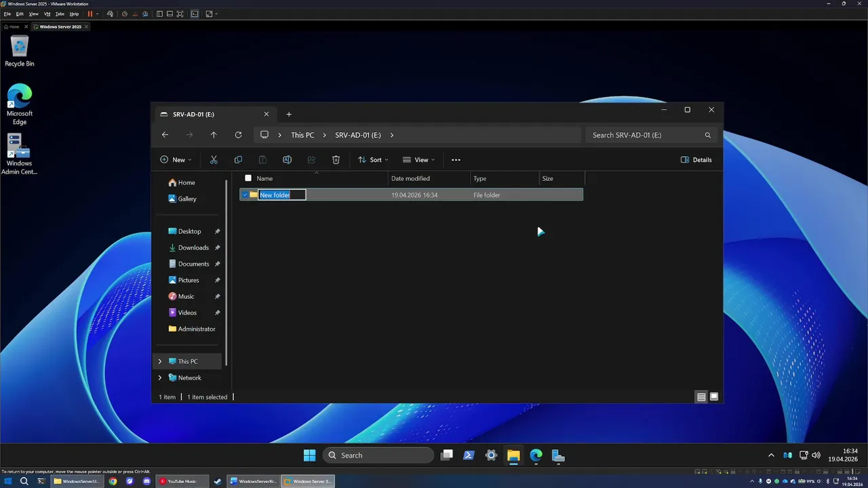Image resolution: width=868 pixels, height=488 pixels.
Task: Open Documents in the navigation pane
Action: point(193,264)
